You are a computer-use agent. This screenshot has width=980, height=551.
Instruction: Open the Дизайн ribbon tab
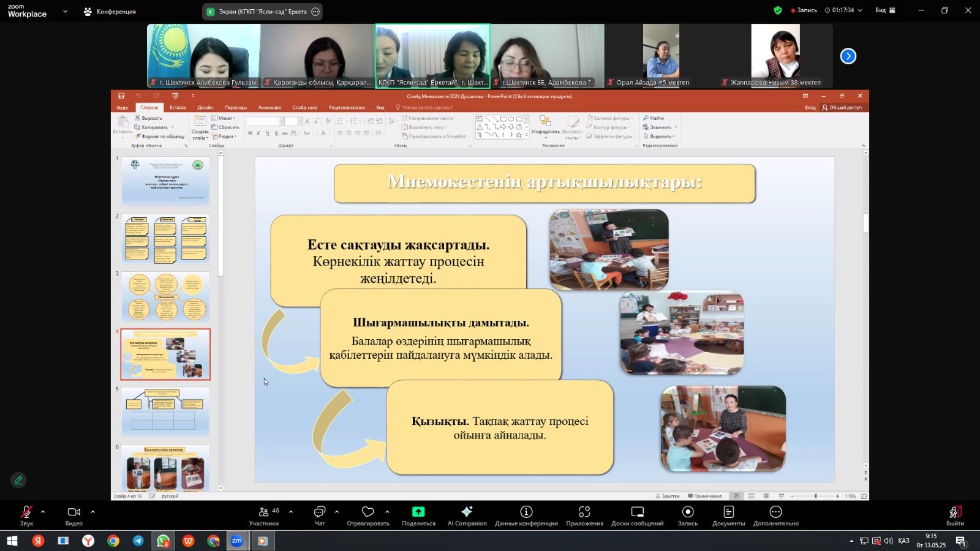[205, 107]
